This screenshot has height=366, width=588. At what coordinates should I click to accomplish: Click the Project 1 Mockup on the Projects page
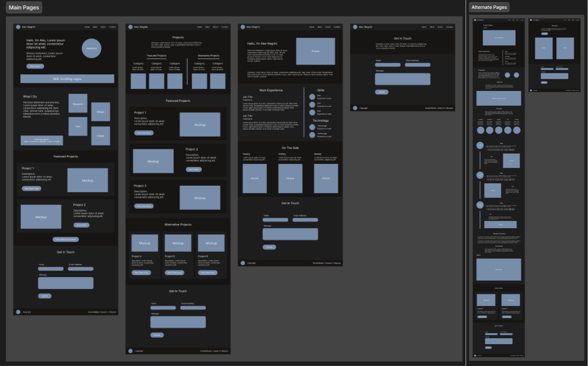200,125
